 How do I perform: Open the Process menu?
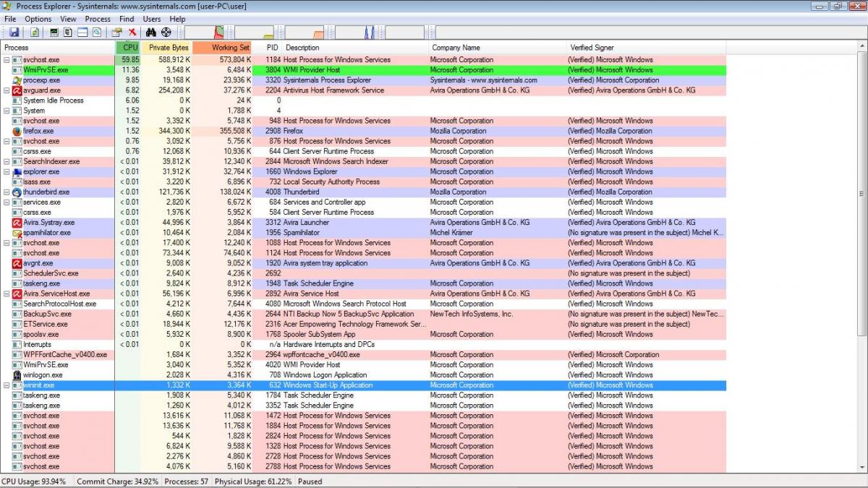coord(98,19)
